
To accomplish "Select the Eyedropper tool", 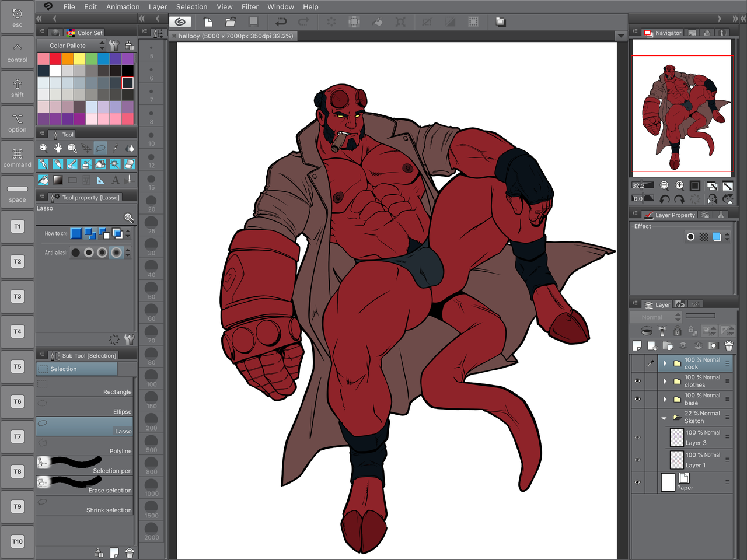I will click(115, 148).
